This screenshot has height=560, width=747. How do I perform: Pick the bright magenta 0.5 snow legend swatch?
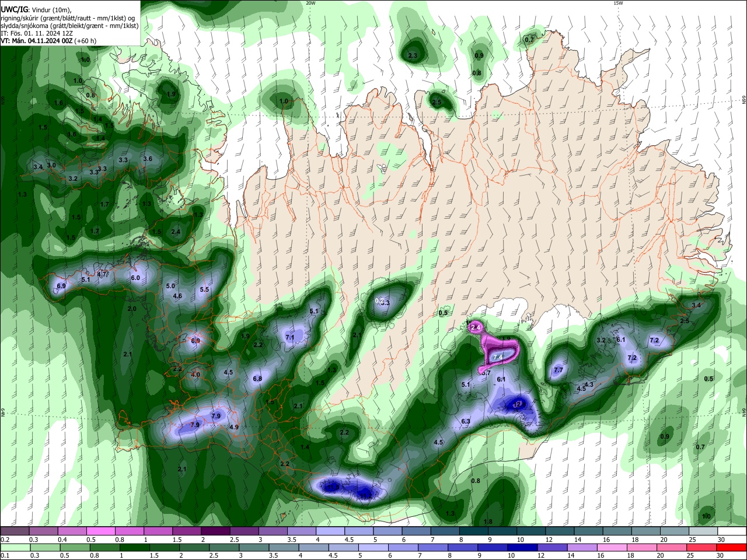[x=100, y=531]
